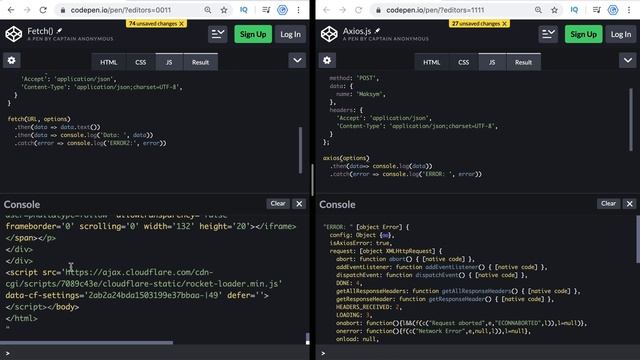Expand editor dropdown chevron in Axios.js pen

click(x=628, y=61)
